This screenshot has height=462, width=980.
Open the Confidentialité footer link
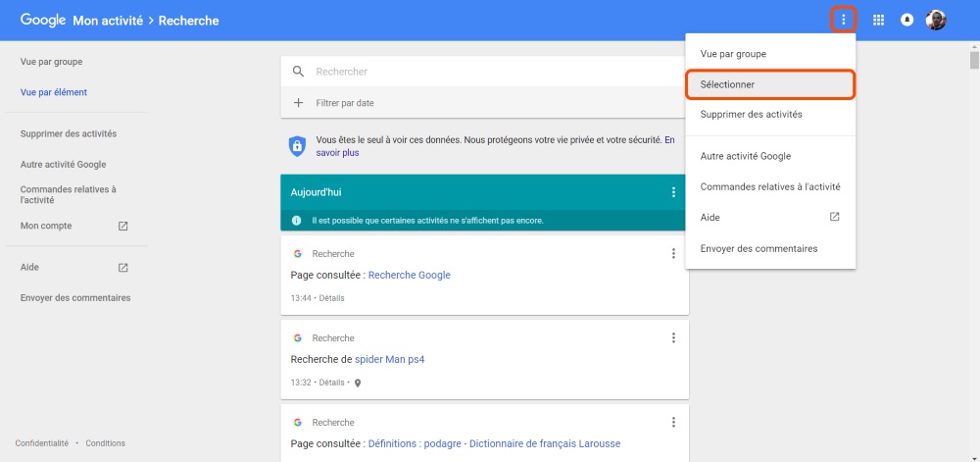[42, 443]
